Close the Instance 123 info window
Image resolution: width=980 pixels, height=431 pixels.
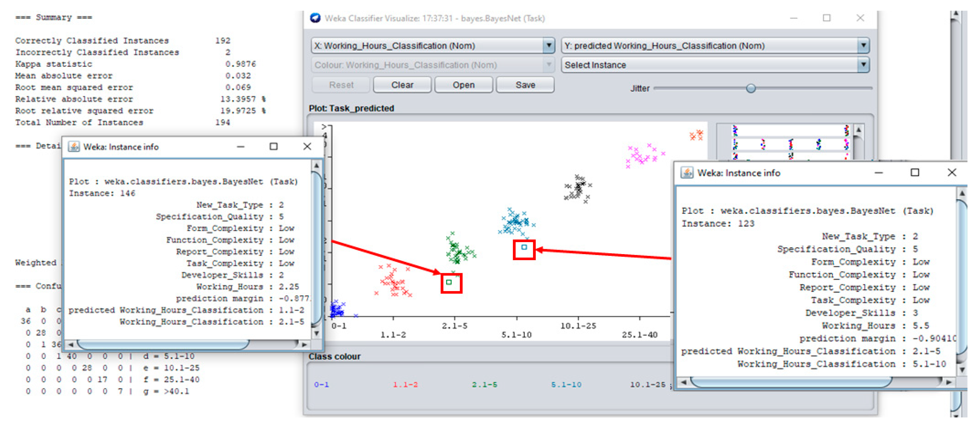(952, 172)
